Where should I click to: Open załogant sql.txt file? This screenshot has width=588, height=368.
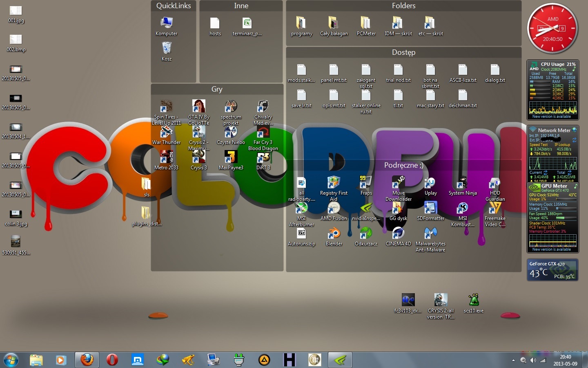tap(366, 76)
